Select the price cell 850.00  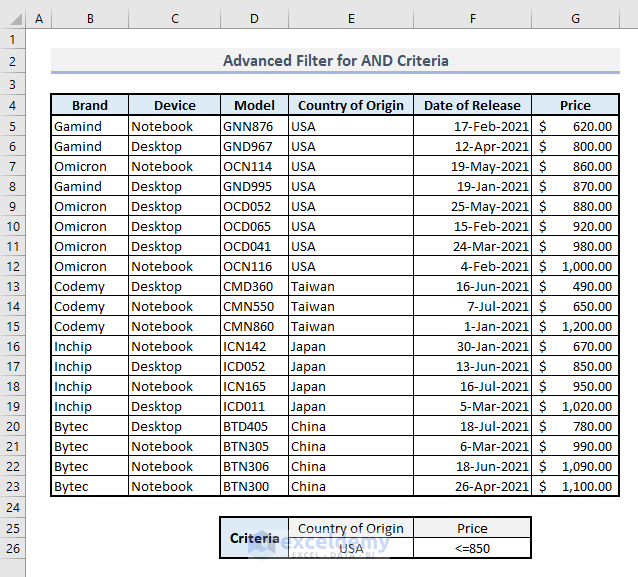tap(575, 366)
